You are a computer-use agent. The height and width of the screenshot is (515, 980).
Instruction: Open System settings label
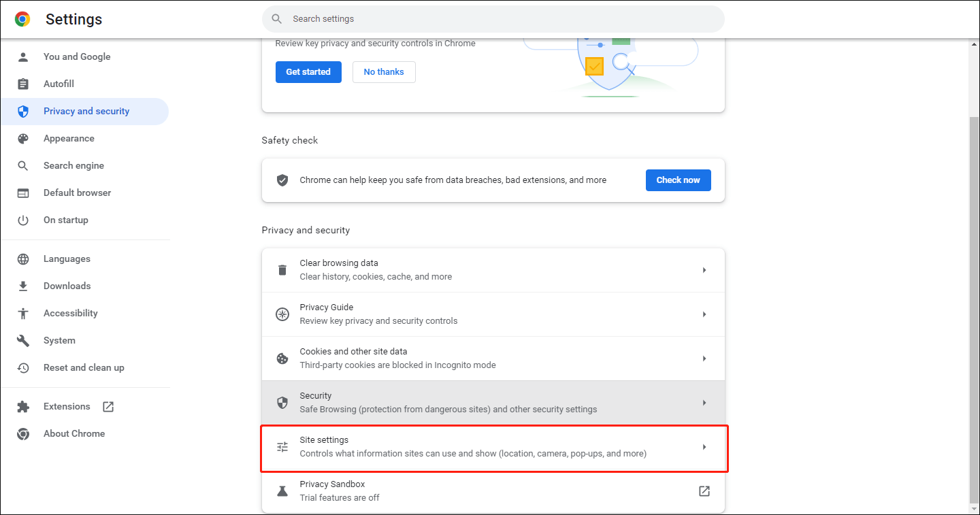pos(59,340)
